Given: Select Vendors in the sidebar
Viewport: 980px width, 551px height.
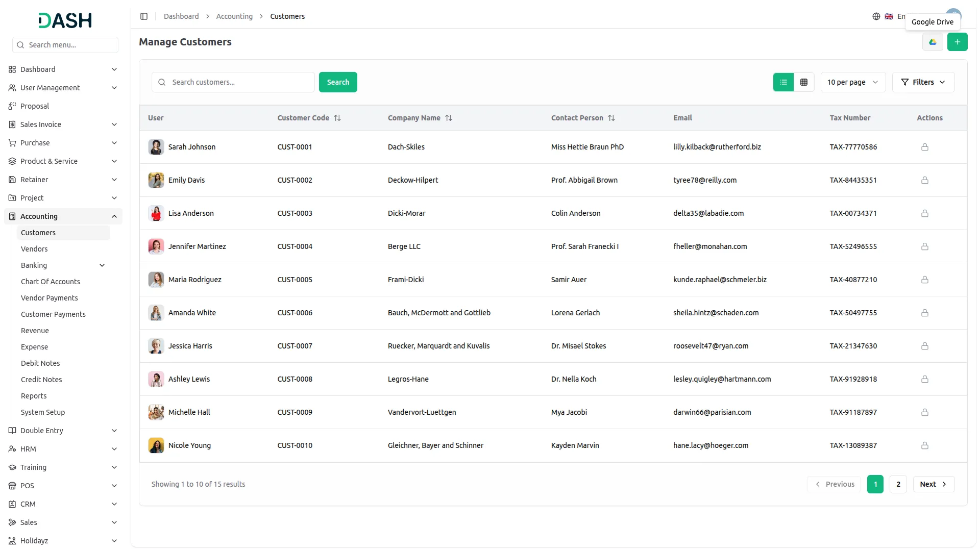Looking at the screenshot, I should (34, 249).
